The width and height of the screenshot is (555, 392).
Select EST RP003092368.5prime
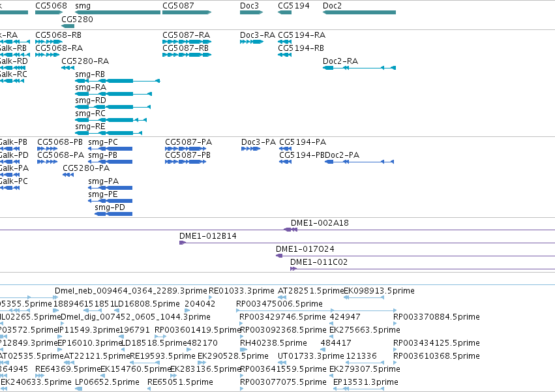click(x=283, y=330)
